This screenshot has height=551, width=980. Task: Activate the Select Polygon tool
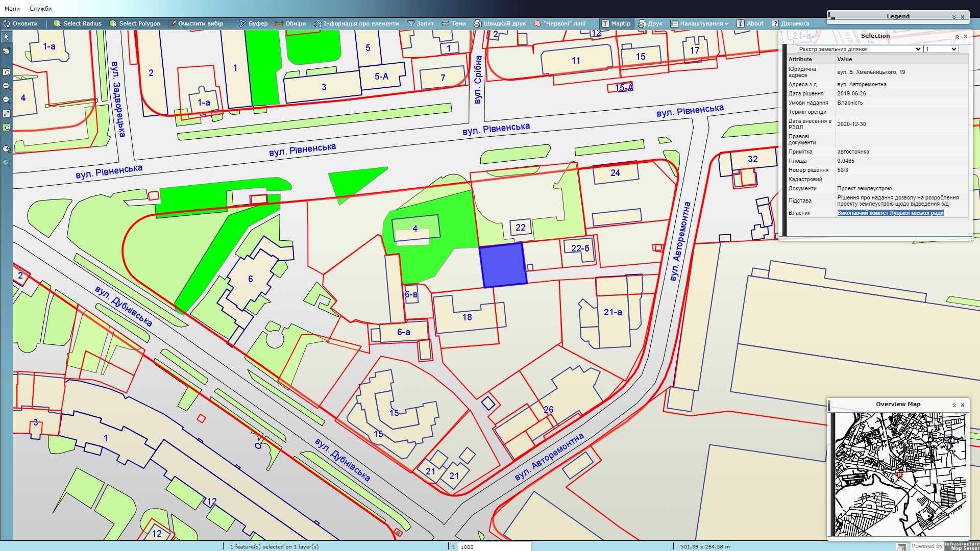click(x=135, y=23)
